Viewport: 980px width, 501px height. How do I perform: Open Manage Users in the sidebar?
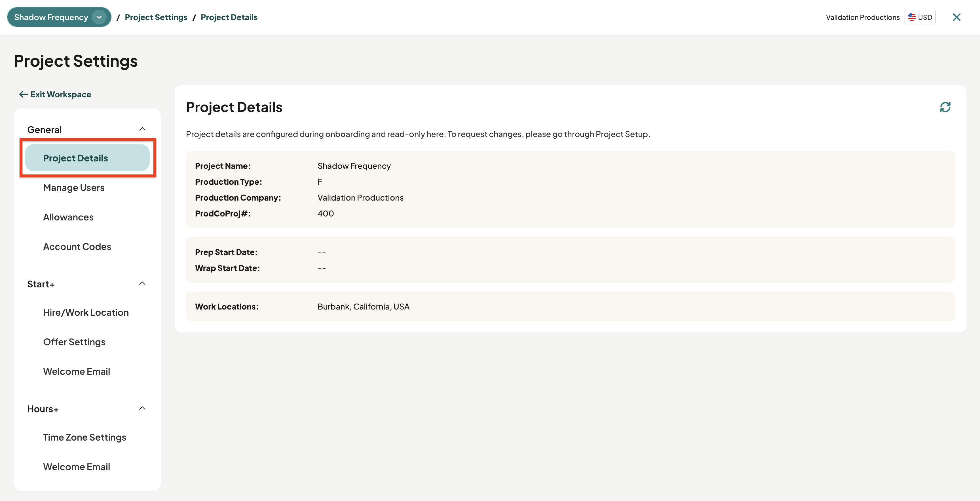click(74, 188)
